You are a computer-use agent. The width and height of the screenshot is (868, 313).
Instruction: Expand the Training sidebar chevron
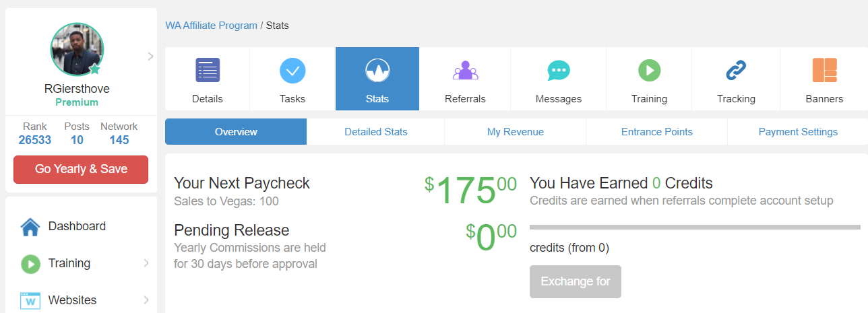(146, 263)
